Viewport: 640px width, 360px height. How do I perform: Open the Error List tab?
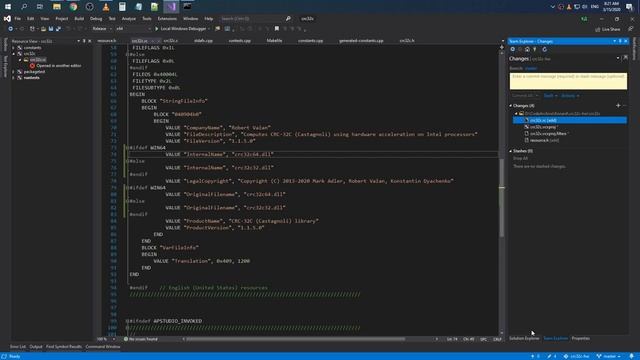point(18,347)
